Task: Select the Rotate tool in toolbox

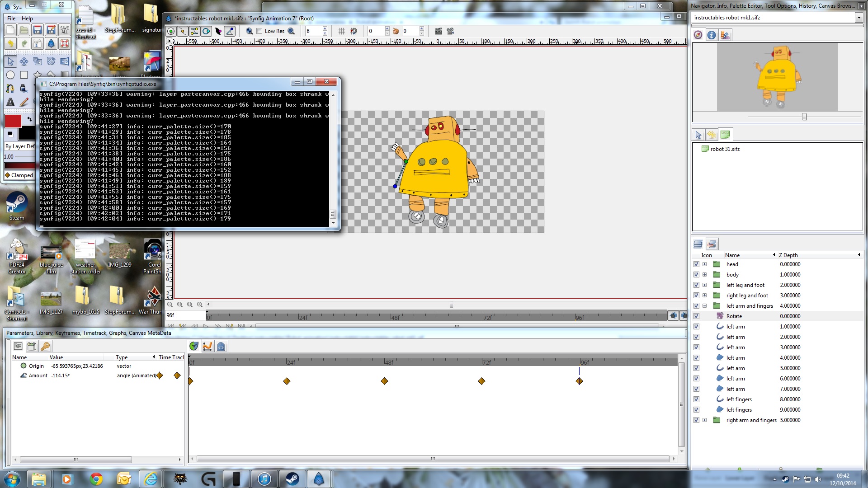Action: (51, 61)
